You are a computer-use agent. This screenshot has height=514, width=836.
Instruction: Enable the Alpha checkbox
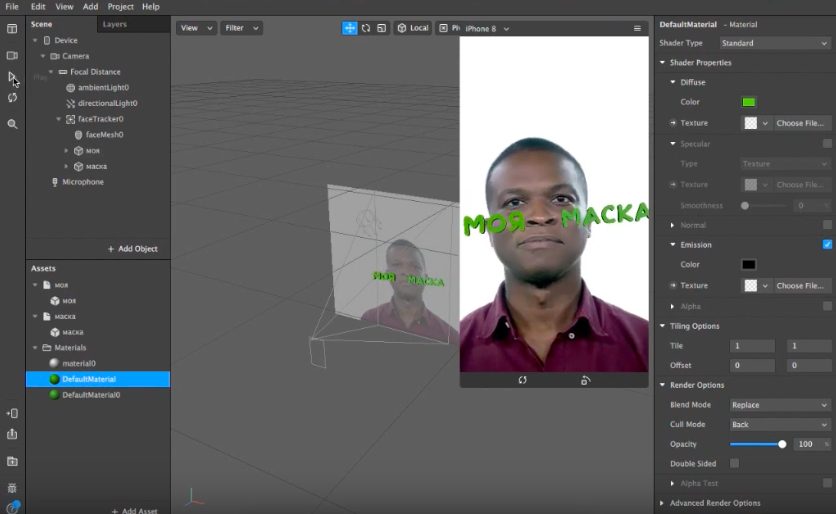(x=827, y=306)
